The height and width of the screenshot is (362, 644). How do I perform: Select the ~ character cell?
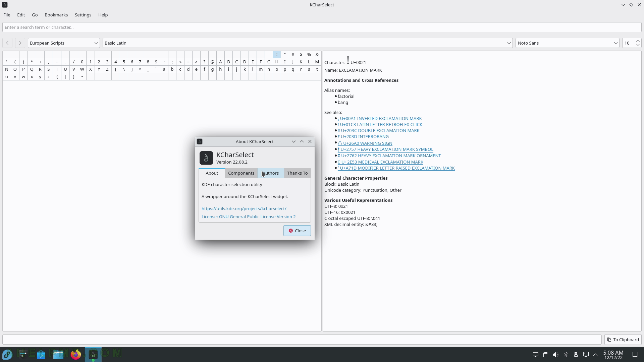pos(82,76)
